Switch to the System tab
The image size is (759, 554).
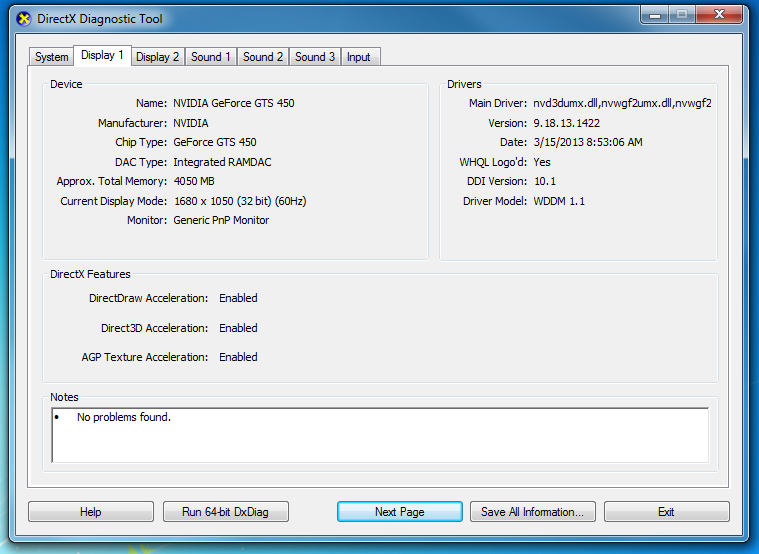(51, 57)
